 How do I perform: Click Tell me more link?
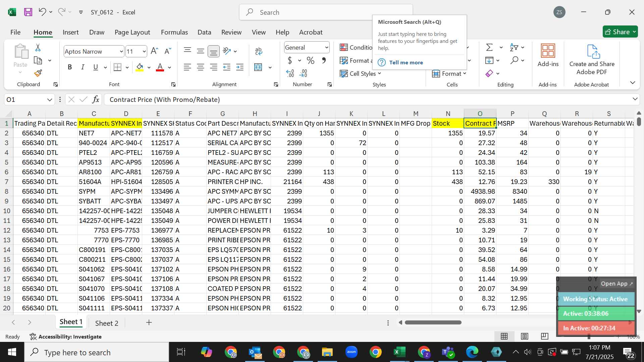[x=406, y=62]
